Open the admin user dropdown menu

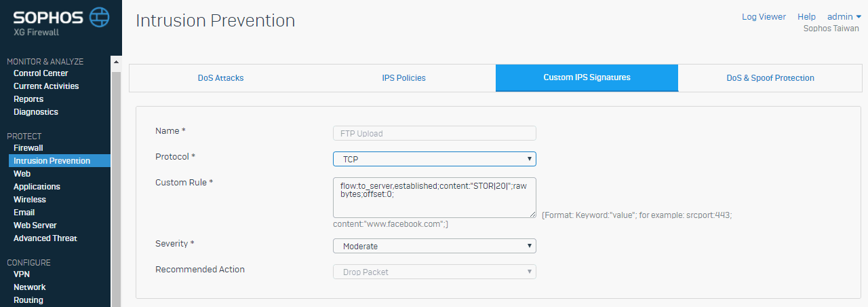coord(844,17)
